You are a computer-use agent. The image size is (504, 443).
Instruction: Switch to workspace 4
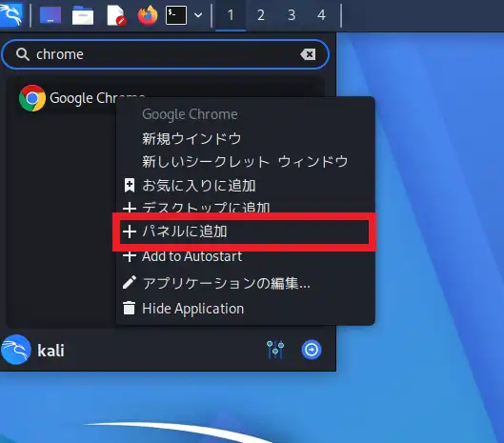tap(321, 15)
